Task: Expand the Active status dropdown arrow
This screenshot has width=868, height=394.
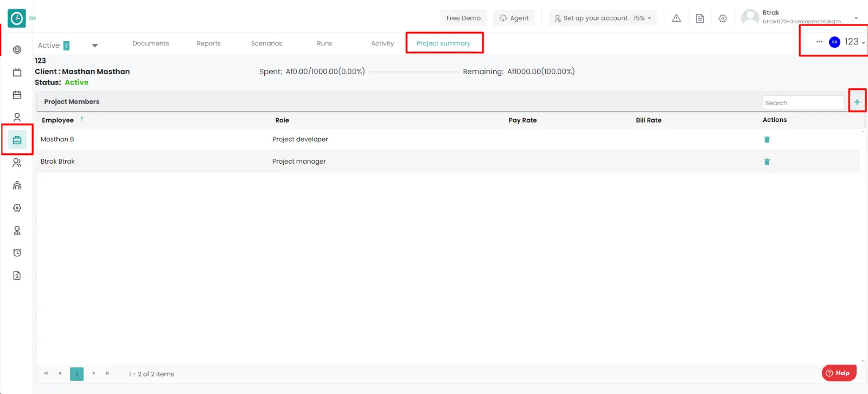Action: pyautogui.click(x=95, y=46)
